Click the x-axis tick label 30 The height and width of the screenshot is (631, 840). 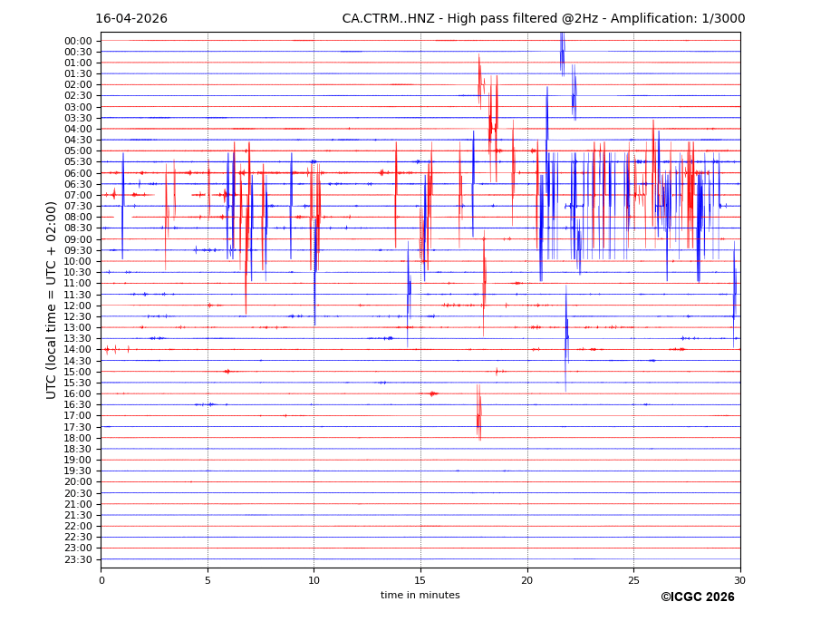(739, 580)
